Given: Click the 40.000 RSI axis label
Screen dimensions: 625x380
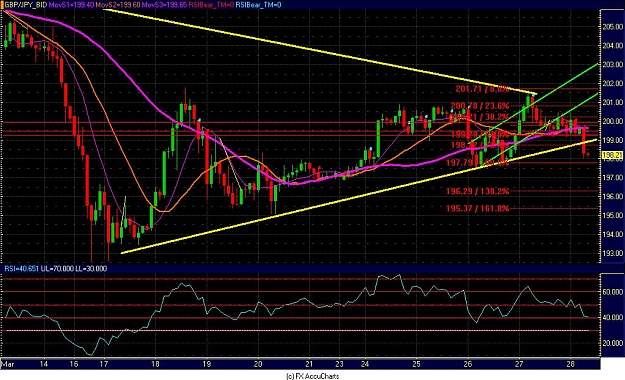Looking at the screenshot, I should coord(613,318).
